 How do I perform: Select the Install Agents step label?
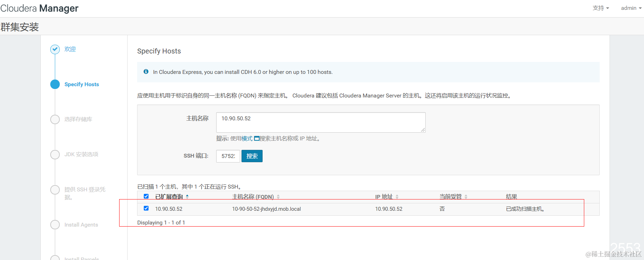pos(81,225)
